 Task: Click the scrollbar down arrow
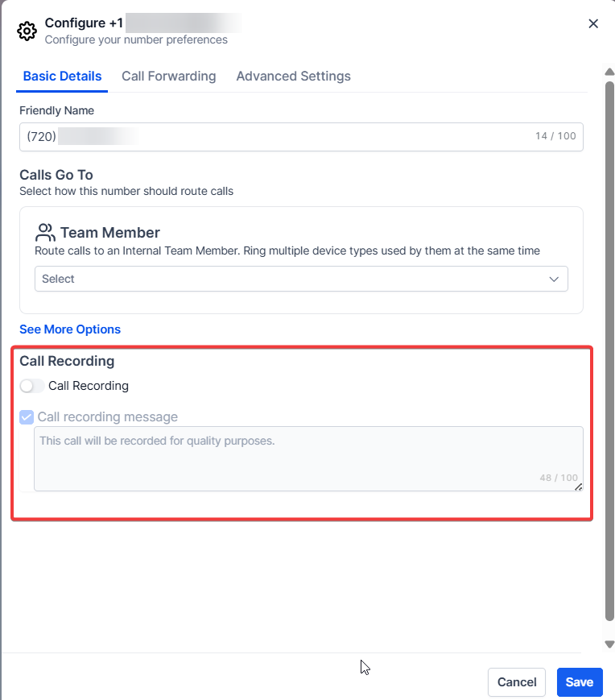click(x=609, y=644)
